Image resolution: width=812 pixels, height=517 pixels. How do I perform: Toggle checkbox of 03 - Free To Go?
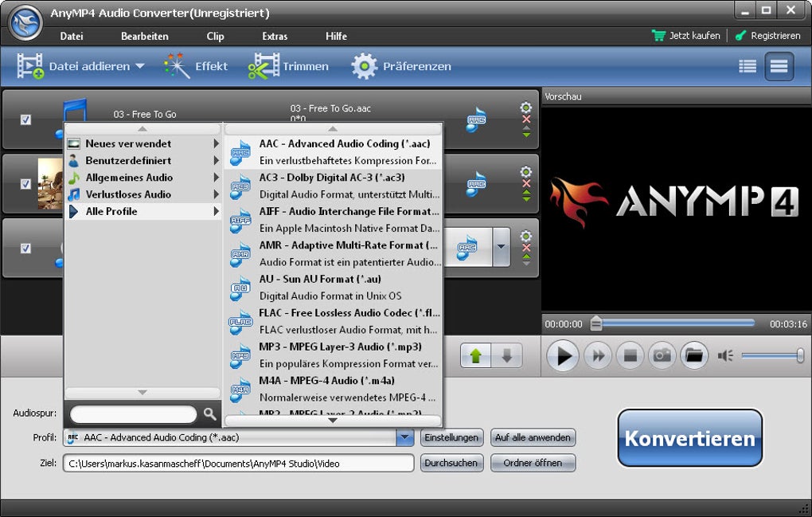[x=25, y=119]
